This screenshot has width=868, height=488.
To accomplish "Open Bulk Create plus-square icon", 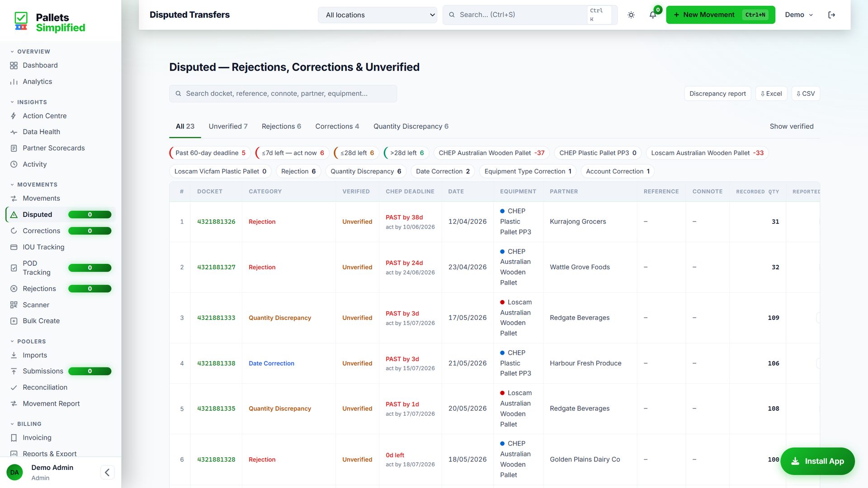I will click(14, 321).
